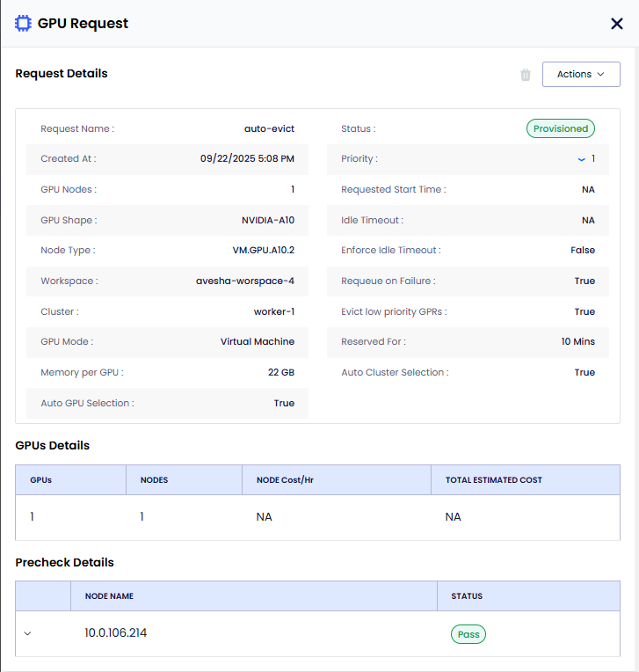Click the GPU chip icon in header
639x672 pixels.
pos(24,24)
